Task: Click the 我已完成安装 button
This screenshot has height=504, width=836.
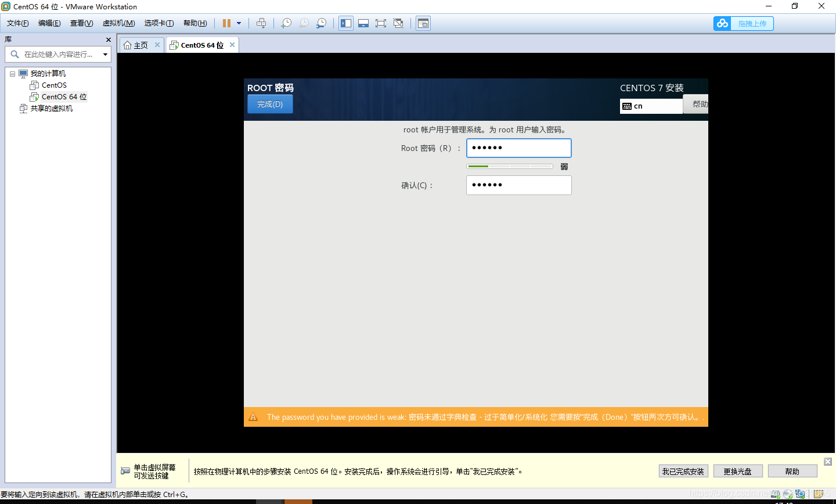Action: tap(683, 471)
